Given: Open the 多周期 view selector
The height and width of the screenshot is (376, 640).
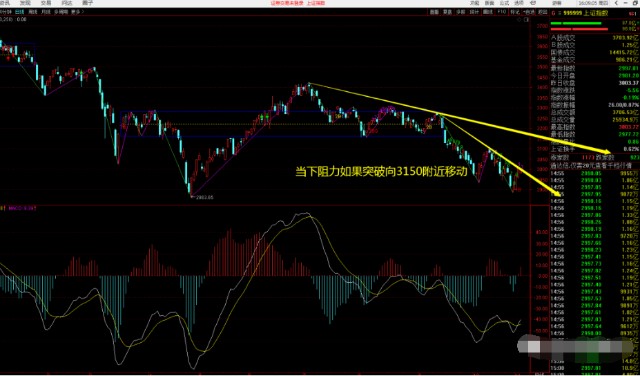Looking at the screenshot, I should [x=61, y=12].
